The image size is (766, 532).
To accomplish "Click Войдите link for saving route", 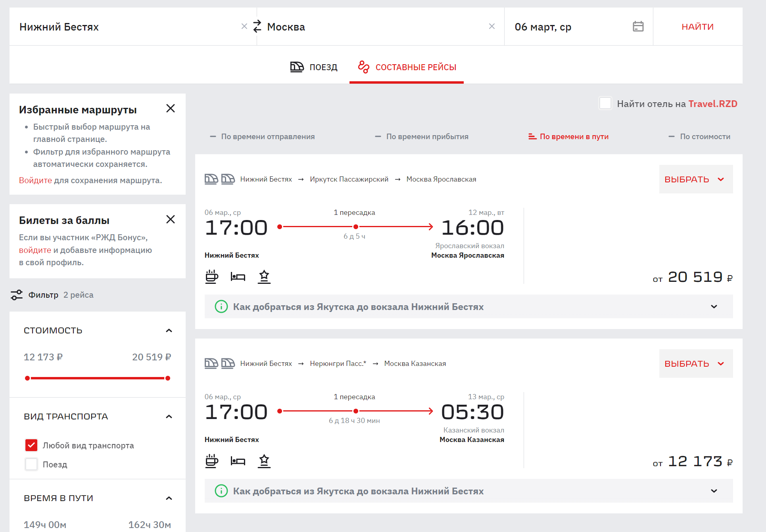I will click(35, 180).
